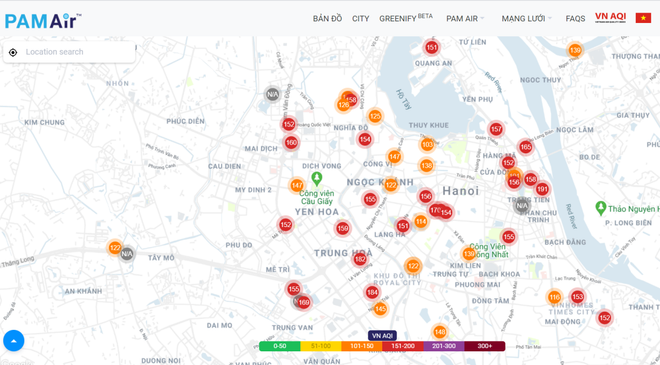This screenshot has height=365, width=660.
Task: Select the 182 marker at Trung Hòa
Action: click(x=360, y=260)
